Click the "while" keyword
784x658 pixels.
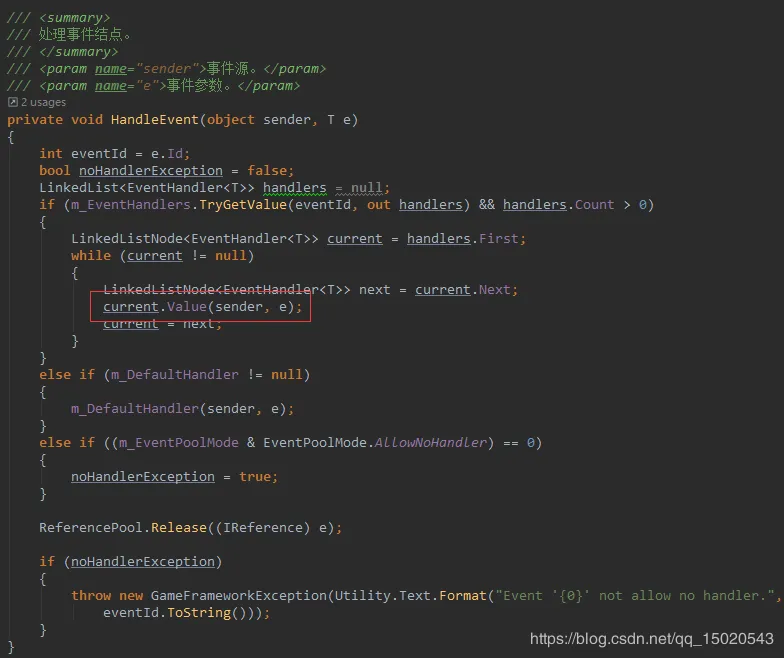(x=91, y=256)
